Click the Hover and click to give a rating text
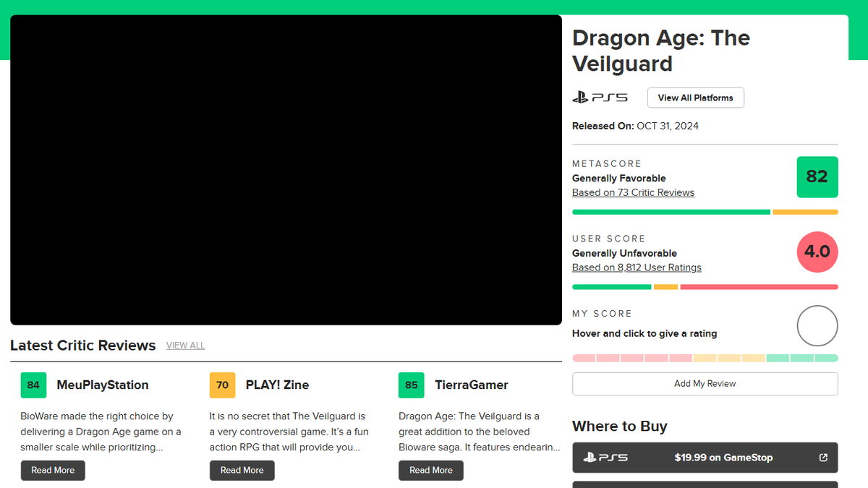868x488 pixels. coord(644,334)
